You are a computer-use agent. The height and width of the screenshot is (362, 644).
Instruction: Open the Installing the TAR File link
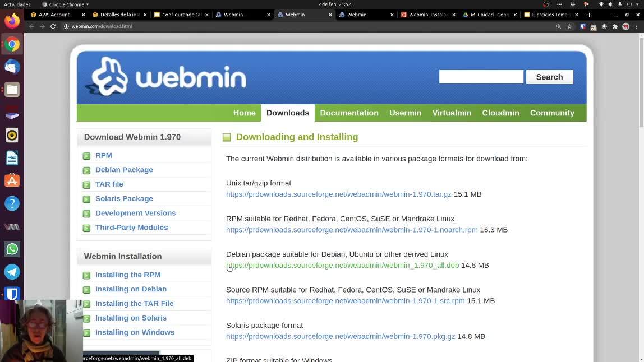point(134,303)
